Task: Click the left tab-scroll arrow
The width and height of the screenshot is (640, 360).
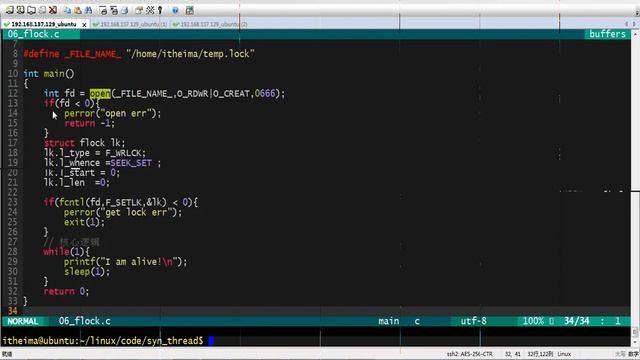Action: coord(627,24)
